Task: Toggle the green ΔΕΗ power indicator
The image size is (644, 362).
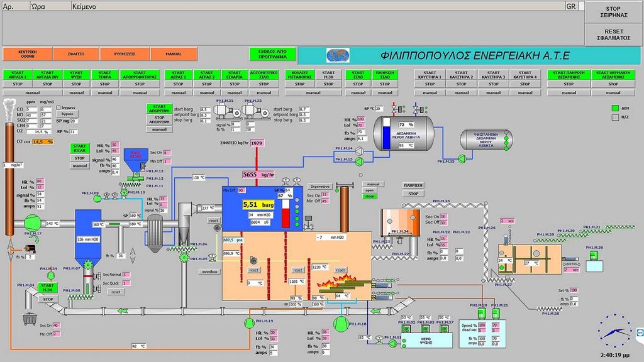Action: (x=615, y=108)
